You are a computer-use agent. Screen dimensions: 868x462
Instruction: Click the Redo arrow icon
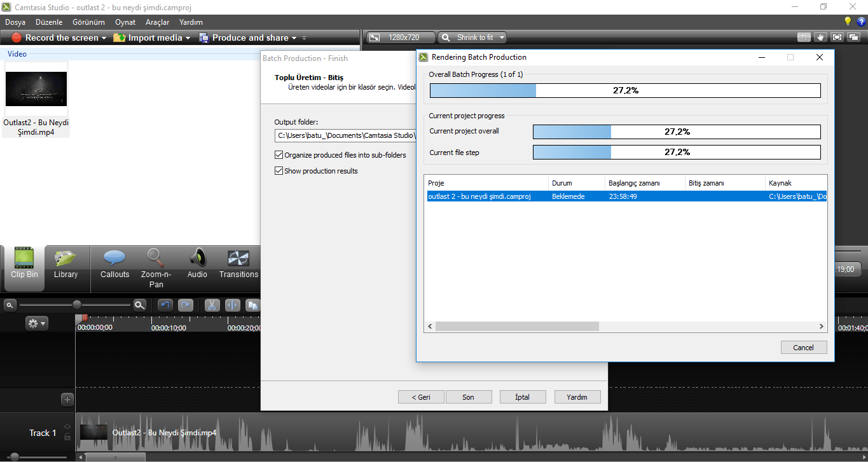pos(186,305)
